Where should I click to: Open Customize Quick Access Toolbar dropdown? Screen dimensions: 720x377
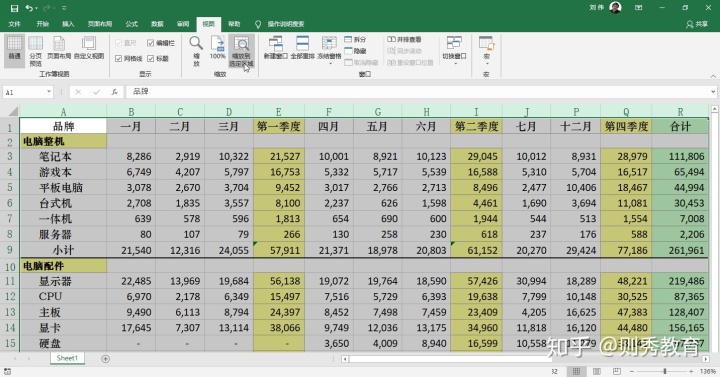(64, 8)
